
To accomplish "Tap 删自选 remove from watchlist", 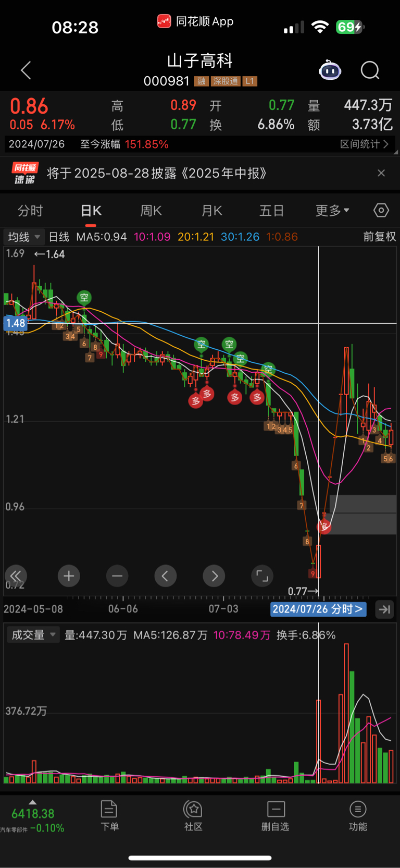I will (x=276, y=816).
